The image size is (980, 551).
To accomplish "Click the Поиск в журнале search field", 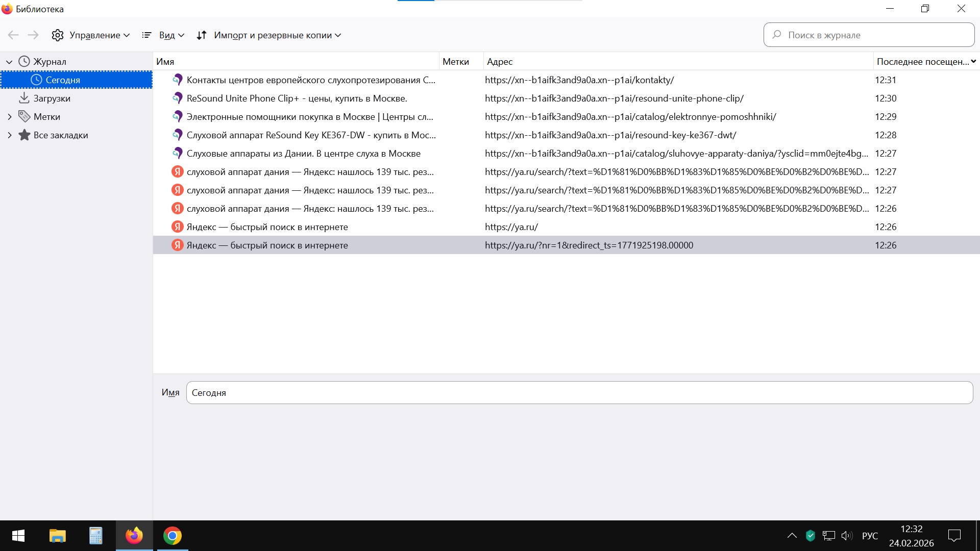I will 869,35.
